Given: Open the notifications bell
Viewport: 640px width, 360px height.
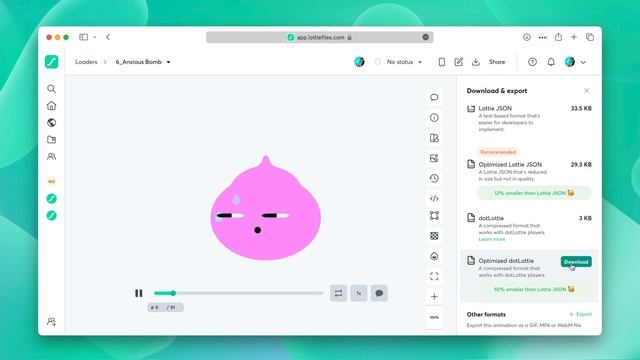Looking at the screenshot, I should click(551, 62).
